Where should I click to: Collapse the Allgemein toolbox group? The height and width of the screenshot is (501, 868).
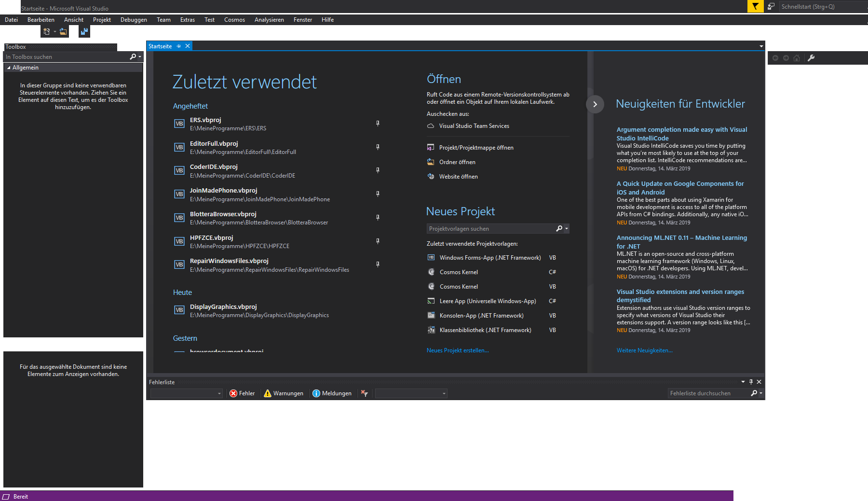(9, 68)
